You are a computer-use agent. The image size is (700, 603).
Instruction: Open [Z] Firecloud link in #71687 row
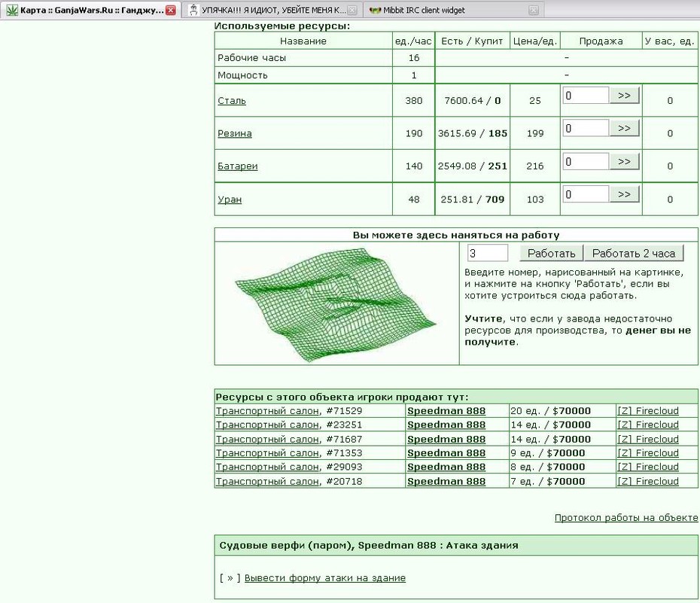648,439
